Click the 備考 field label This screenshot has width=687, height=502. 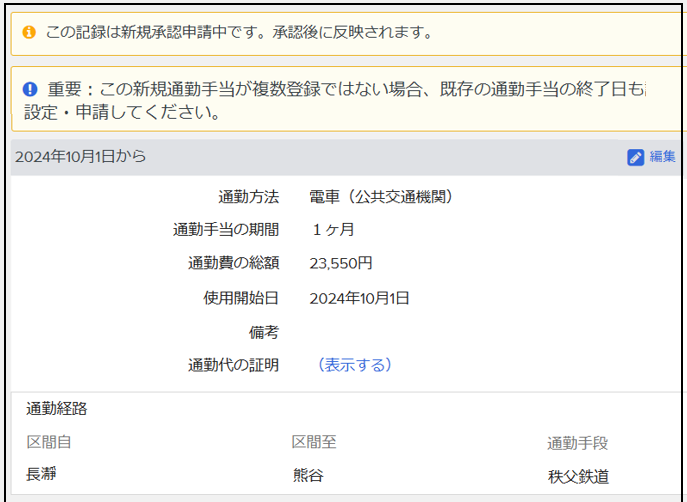264,332
